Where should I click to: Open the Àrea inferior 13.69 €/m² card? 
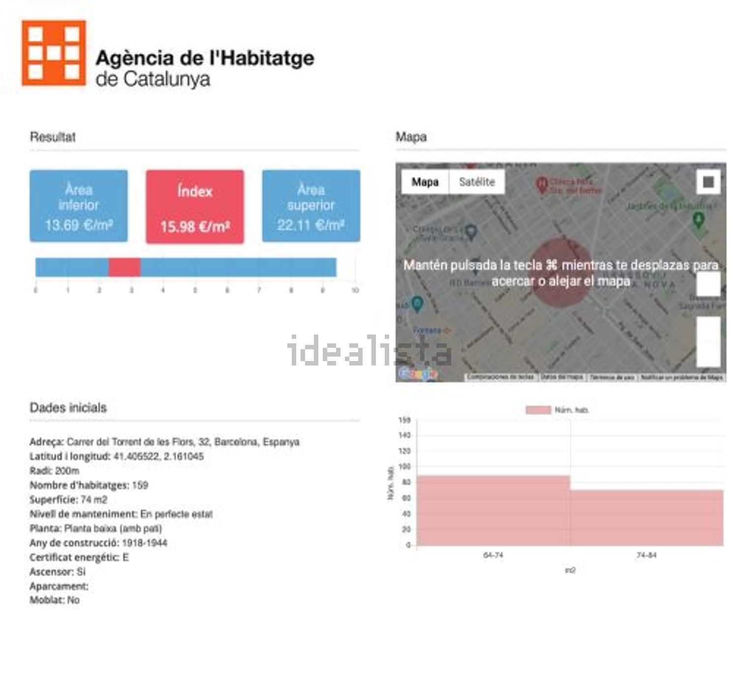click(x=79, y=206)
